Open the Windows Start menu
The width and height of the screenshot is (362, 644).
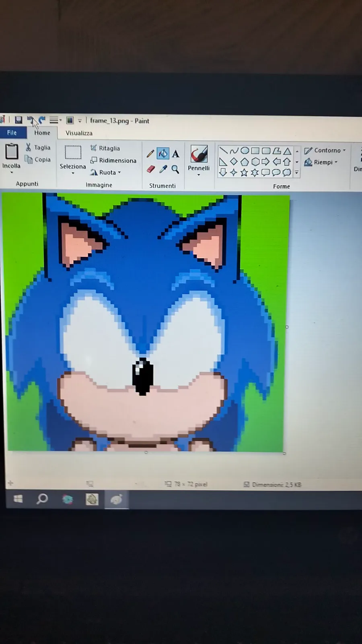pyautogui.click(x=18, y=499)
